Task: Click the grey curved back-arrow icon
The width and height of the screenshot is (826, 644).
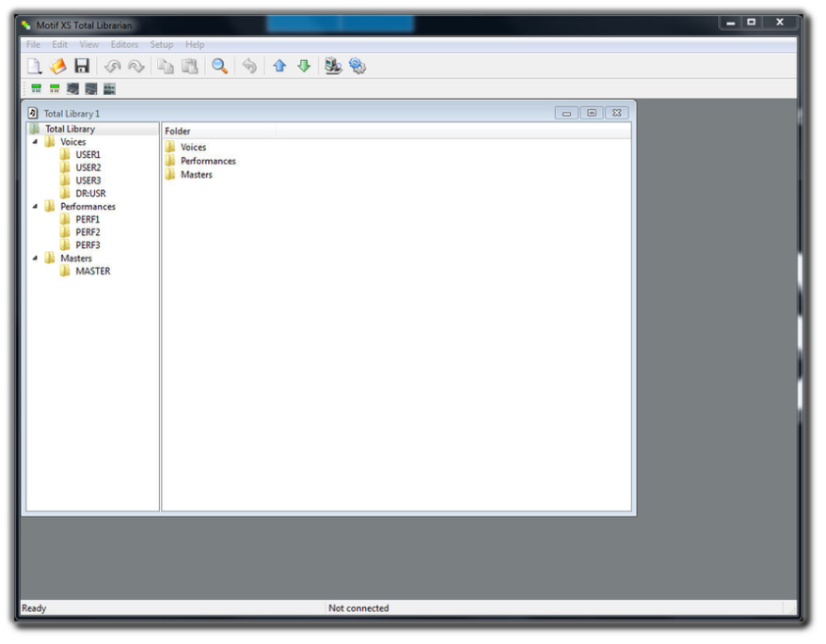Action: point(249,67)
